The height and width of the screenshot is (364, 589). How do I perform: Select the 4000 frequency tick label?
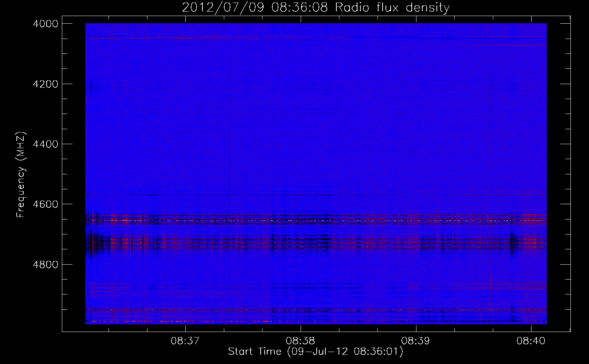[46, 24]
